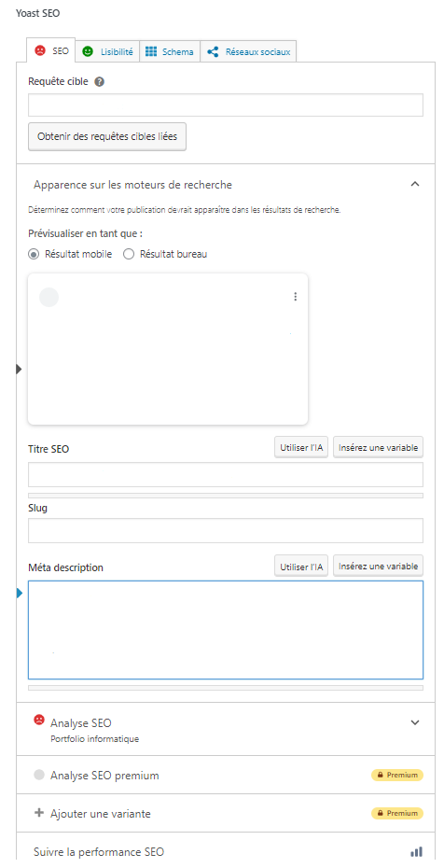Click the bar chart icon for SEO performance

click(x=416, y=851)
